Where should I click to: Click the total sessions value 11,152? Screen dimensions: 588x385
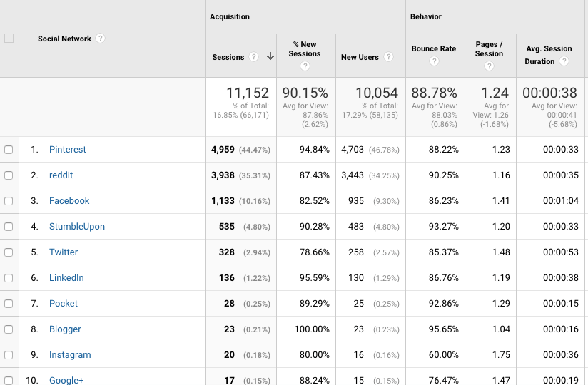pos(248,93)
